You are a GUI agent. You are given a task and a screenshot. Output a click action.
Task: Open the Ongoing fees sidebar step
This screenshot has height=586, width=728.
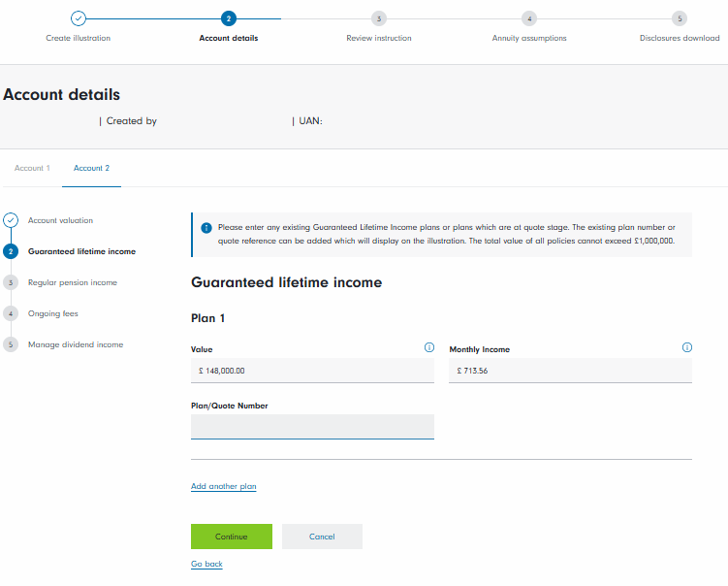[53, 313]
